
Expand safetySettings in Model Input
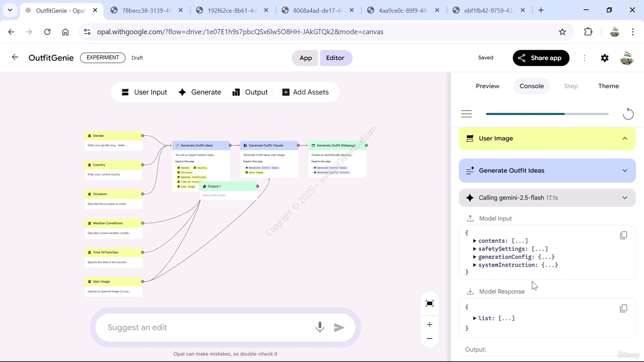pos(474,249)
